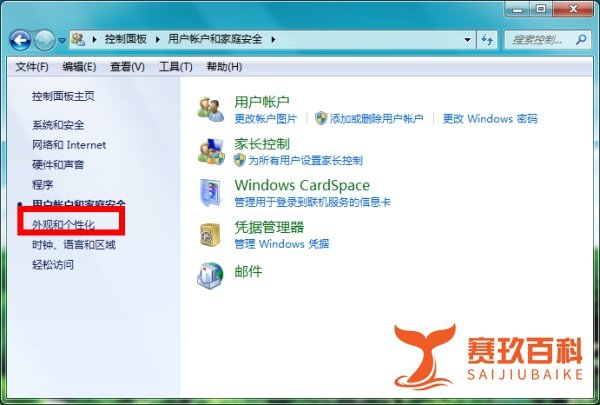Click the address bar user accounts icon
This screenshot has height=405, width=600.
[78, 39]
